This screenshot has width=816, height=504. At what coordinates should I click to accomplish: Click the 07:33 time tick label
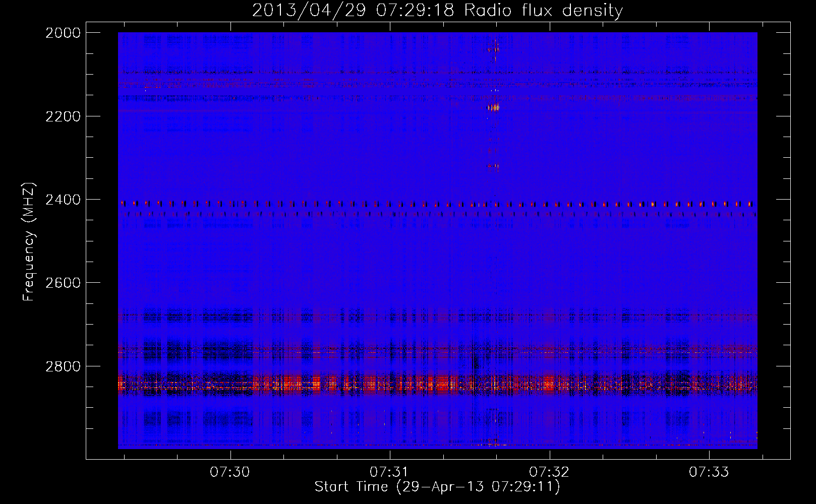tap(709, 472)
